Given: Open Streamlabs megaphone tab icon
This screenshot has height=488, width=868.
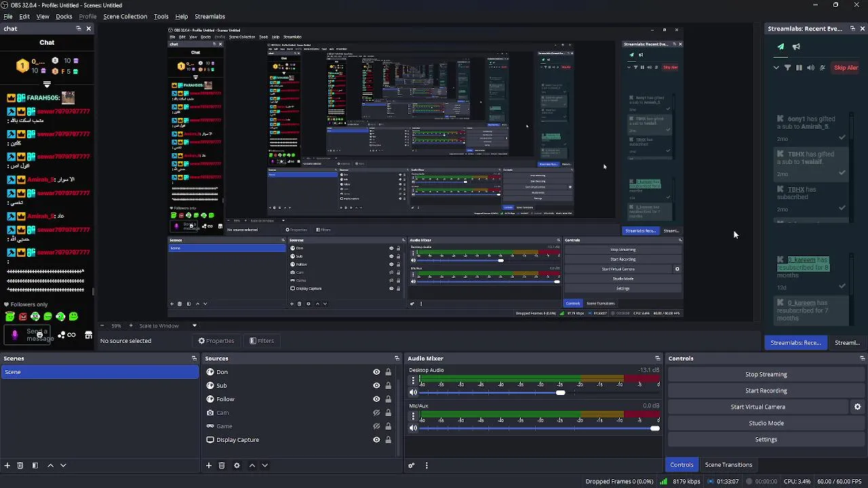Looking at the screenshot, I should pos(796,47).
